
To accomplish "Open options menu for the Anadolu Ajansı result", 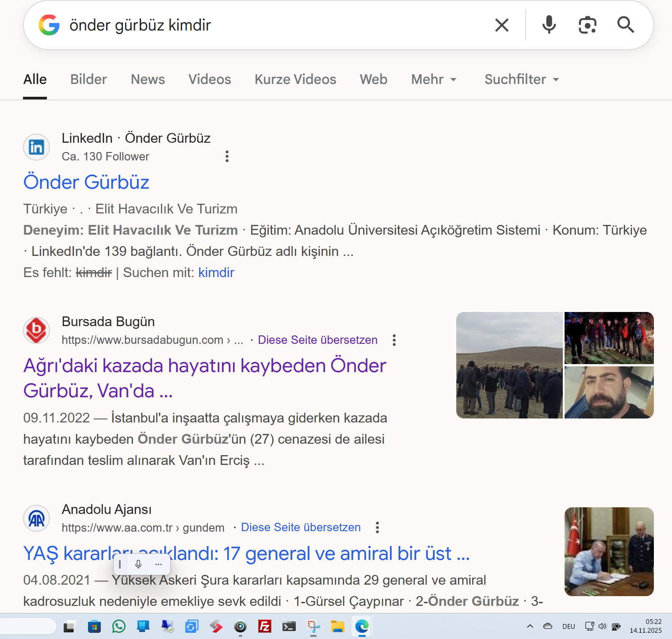I will click(377, 528).
